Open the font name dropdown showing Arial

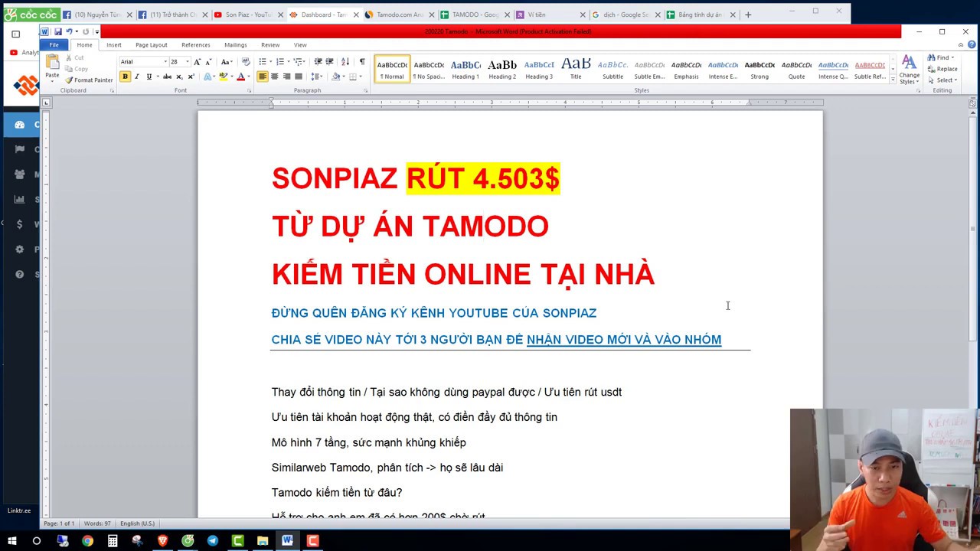point(165,61)
